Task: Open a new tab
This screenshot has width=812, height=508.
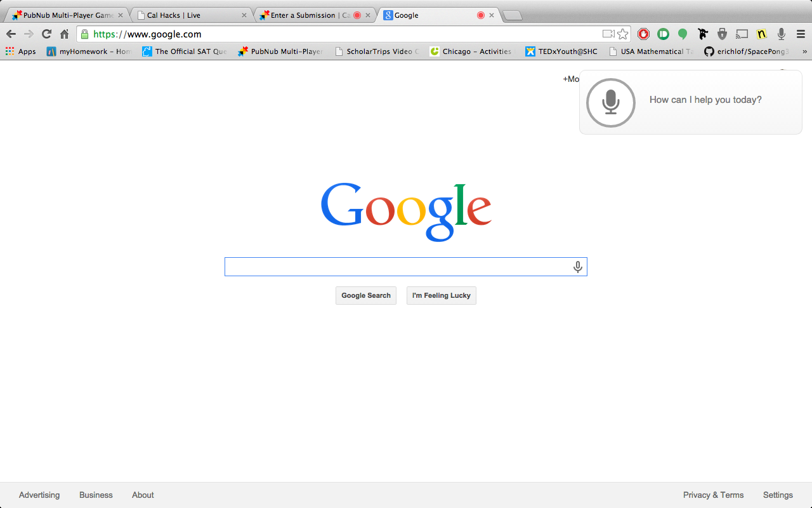Action: (x=513, y=15)
